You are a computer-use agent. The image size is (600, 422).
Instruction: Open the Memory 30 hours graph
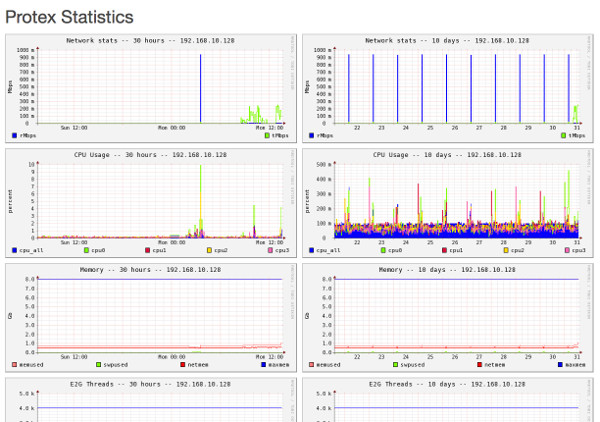(151, 318)
